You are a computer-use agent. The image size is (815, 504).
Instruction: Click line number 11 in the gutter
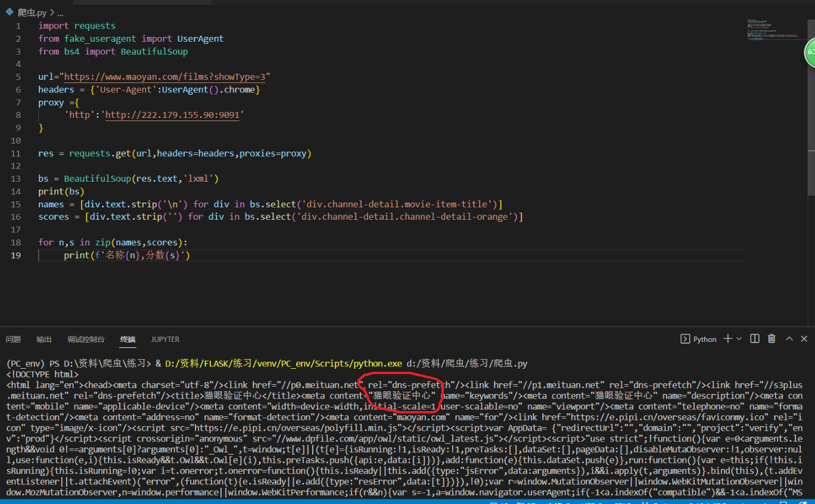point(16,153)
